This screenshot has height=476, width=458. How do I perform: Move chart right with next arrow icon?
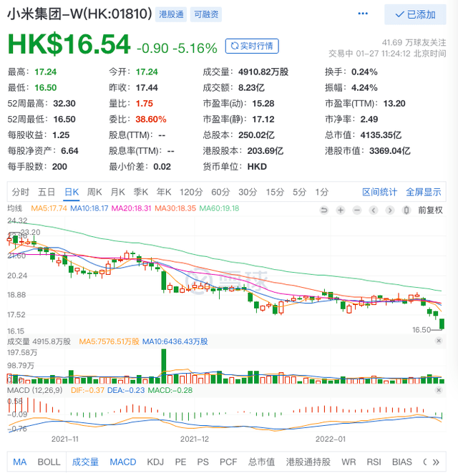pos(390,210)
